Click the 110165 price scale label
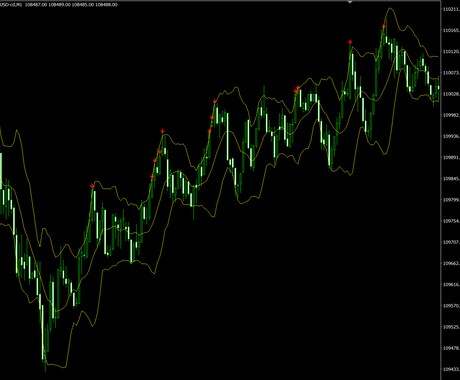This screenshot has width=460, height=380. [451, 30]
